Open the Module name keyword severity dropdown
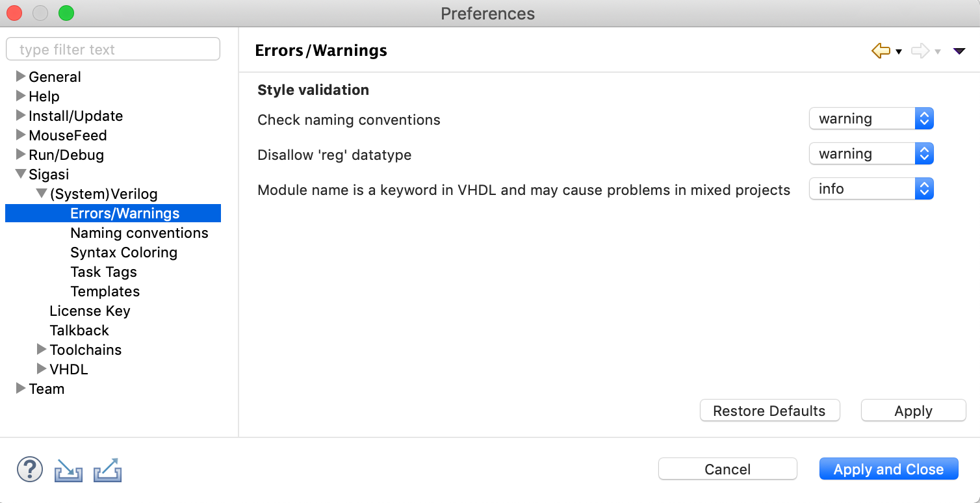The width and height of the screenshot is (980, 503). [871, 189]
